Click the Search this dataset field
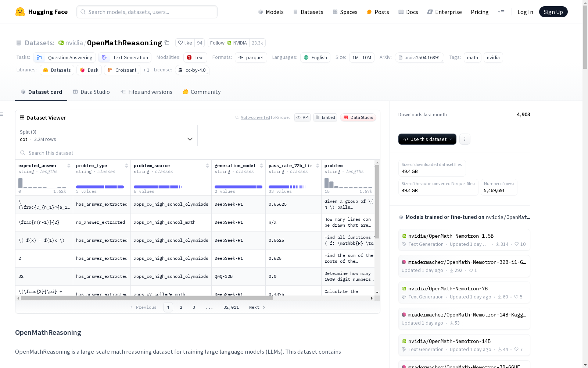588x368 pixels. pos(198,153)
